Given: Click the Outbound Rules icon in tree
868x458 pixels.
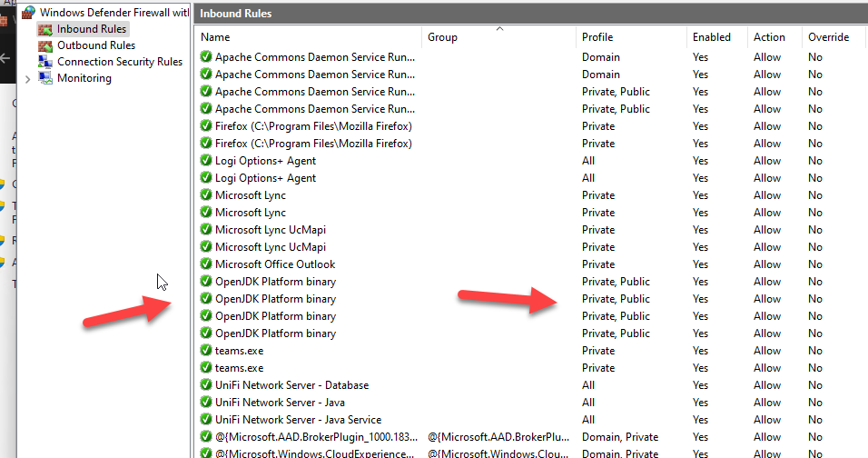Looking at the screenshot, I should (44, 45).
